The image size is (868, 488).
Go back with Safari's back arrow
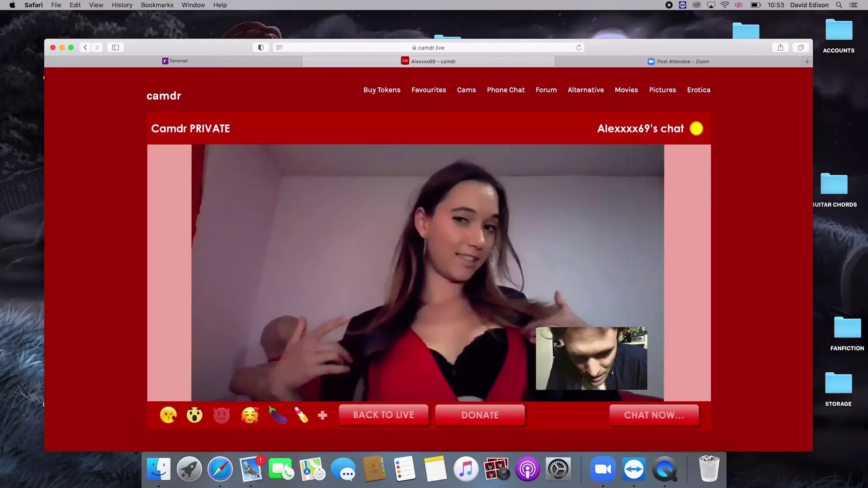[x=85, y=47]
